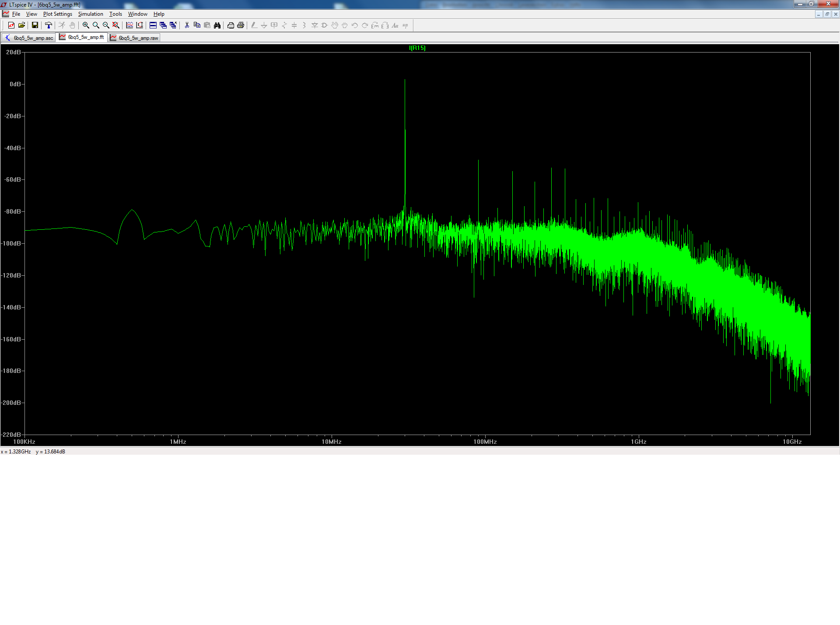The image size is (840, 625).
Task: Click the greyed Redo icon
Action: [x=365, y=25]
